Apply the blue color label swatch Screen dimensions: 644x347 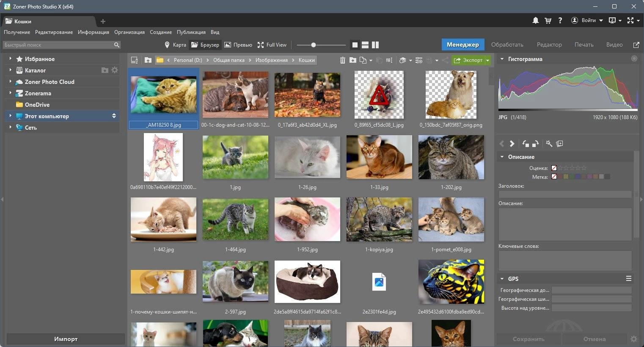[578, 177]
